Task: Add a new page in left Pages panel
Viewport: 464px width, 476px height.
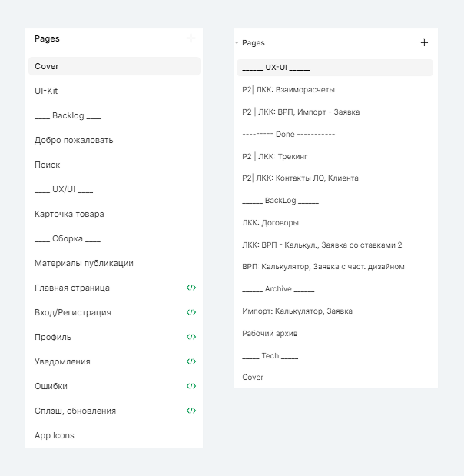Action: coord(191,38)
